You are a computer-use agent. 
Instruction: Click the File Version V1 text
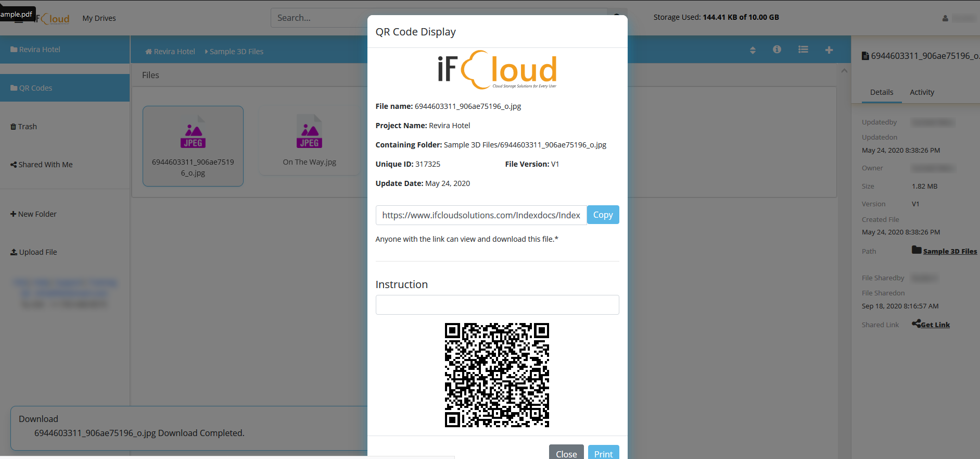tap(532, 164)
